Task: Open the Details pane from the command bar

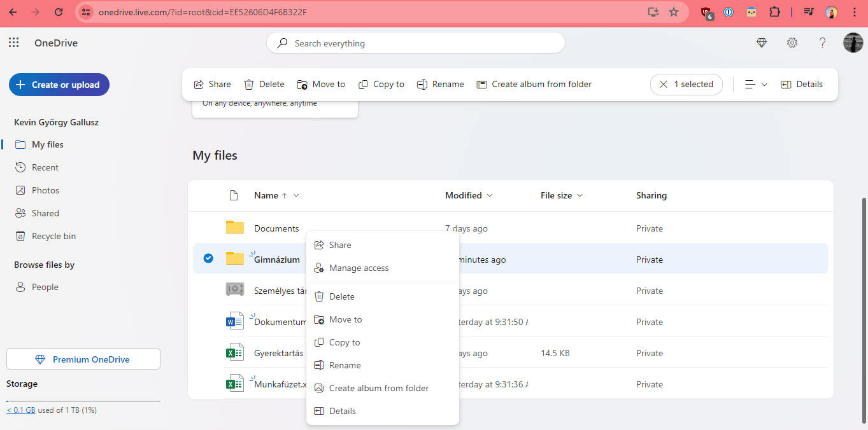Action: pyautogui.click(x=802, y=84)
